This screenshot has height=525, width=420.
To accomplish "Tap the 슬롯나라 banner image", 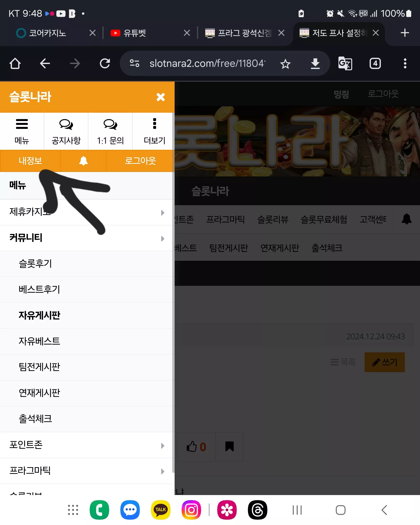I will tap(297, 141).
